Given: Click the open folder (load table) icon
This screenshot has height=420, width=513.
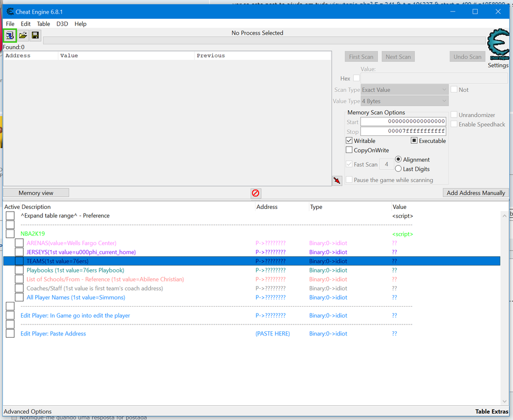Looking at the screenshot, I should point(23,35).
